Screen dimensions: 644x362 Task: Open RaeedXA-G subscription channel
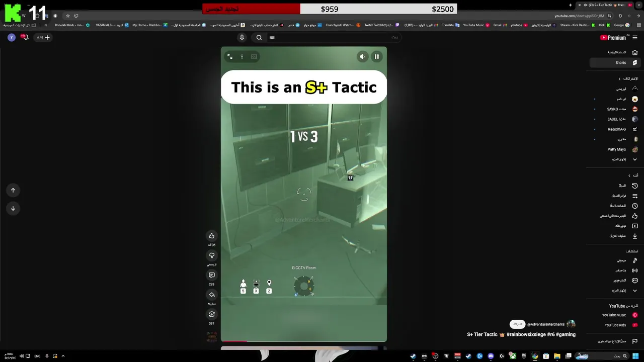click(x=616, y=129)
